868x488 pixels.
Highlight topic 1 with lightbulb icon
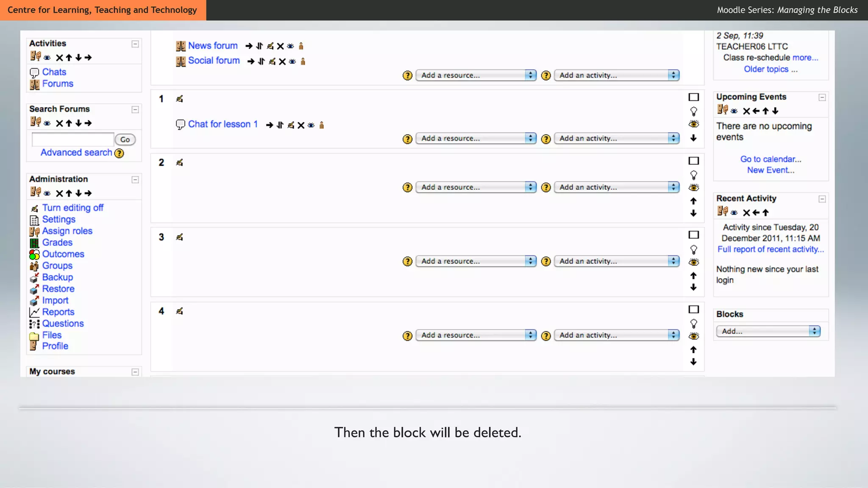[693, 111]
